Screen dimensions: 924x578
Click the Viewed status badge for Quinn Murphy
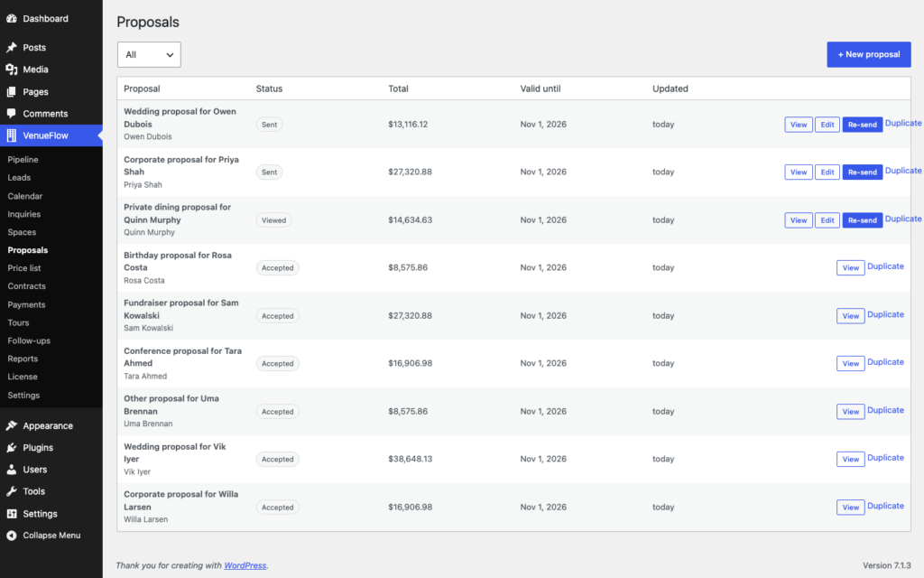tap(274, 220)
